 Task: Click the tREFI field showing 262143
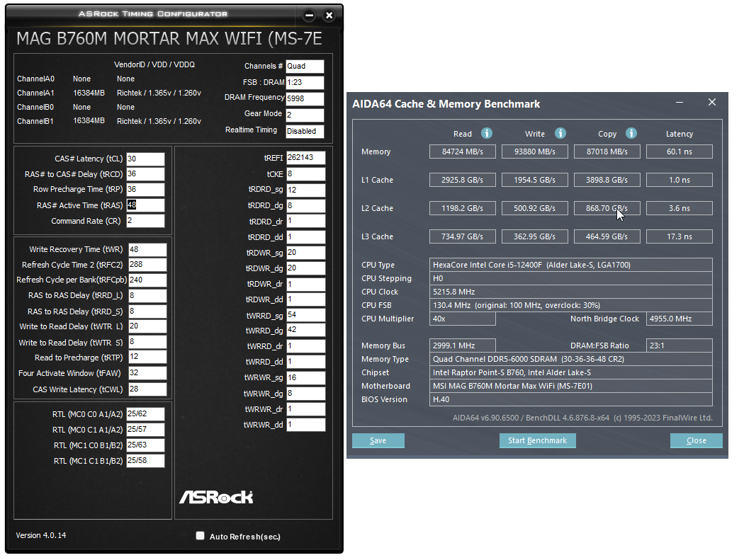click(305, 157)
